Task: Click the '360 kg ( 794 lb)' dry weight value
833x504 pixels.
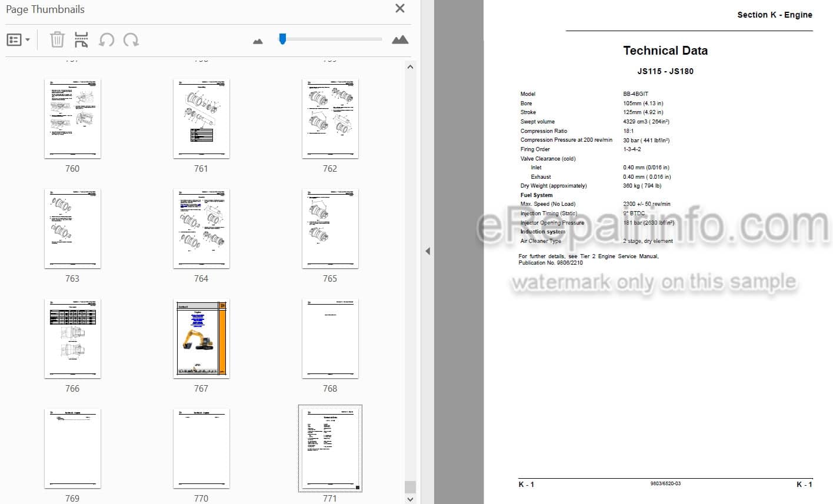Action: coord(642,186)
